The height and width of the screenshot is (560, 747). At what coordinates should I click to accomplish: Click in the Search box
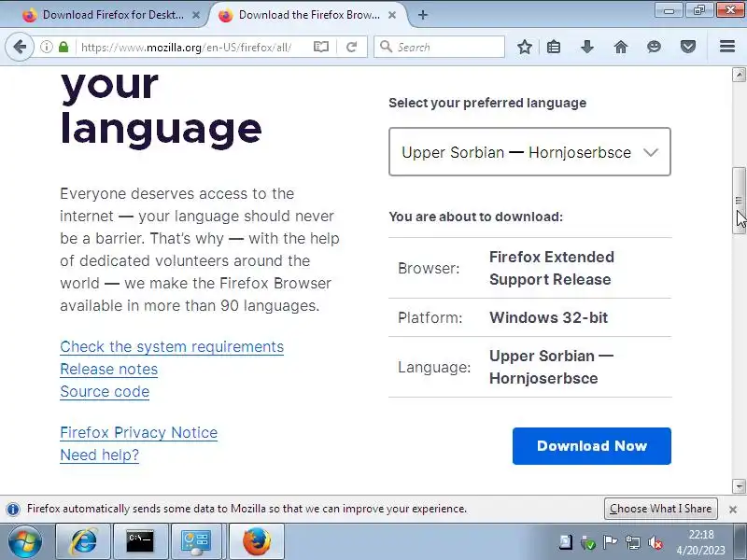click(439, 47)
